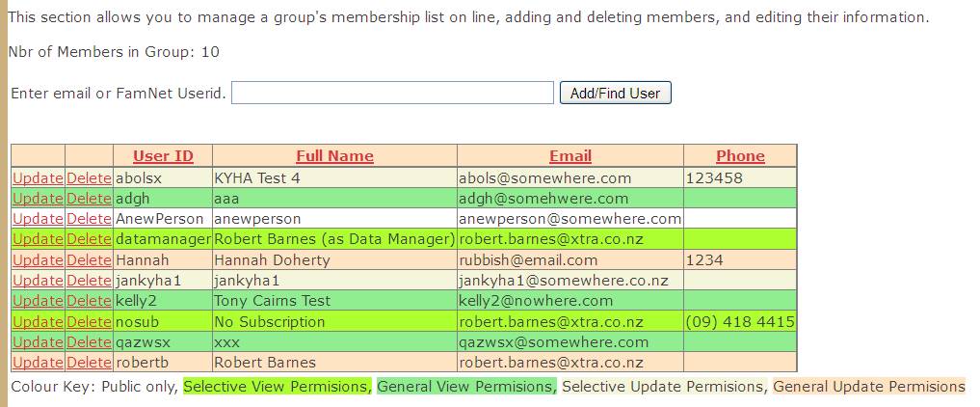Delete the robertb Robert Barnes row

[89, 363]
